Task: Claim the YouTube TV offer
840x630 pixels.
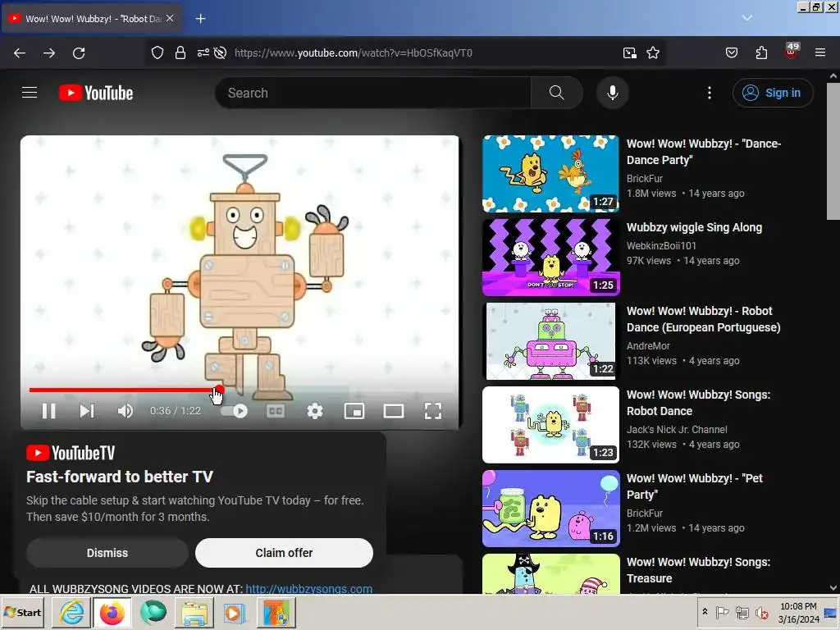Action: pos(284,553)
